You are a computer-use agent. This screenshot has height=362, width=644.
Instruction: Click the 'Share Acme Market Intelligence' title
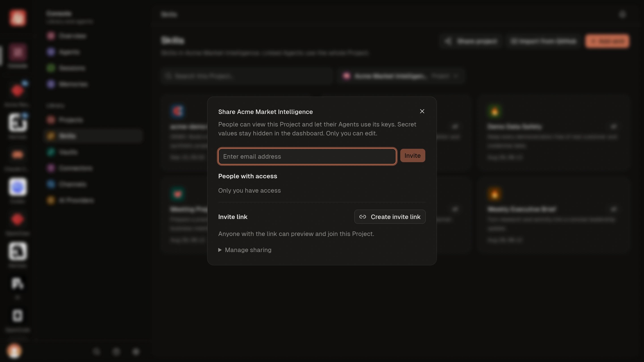pos(265,112)
